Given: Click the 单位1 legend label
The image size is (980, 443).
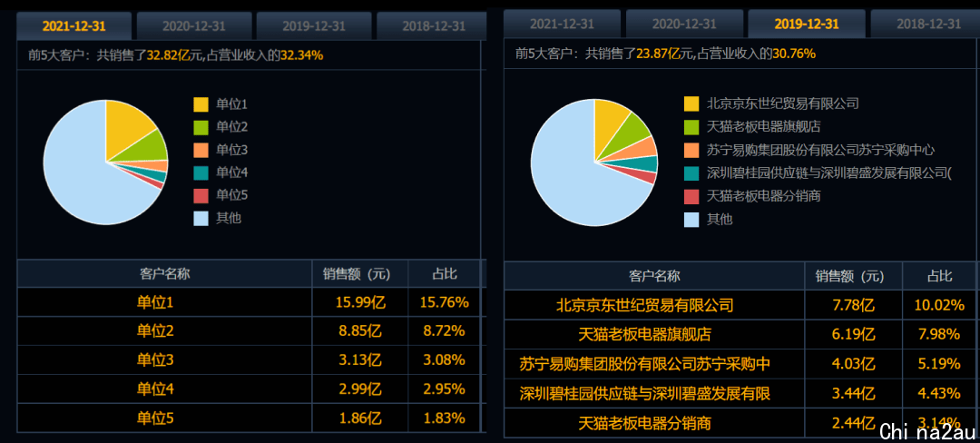Looking at the screenshot, I should coord(232,104).
